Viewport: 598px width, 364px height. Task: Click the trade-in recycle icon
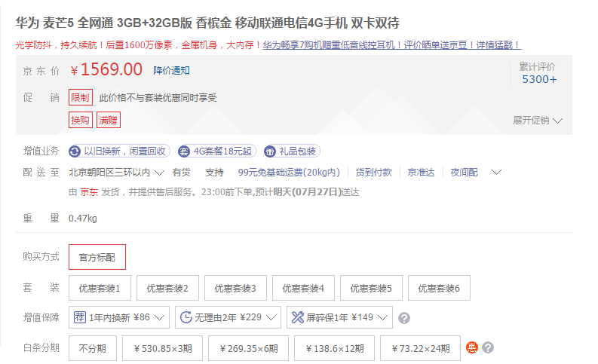(75, 151)
